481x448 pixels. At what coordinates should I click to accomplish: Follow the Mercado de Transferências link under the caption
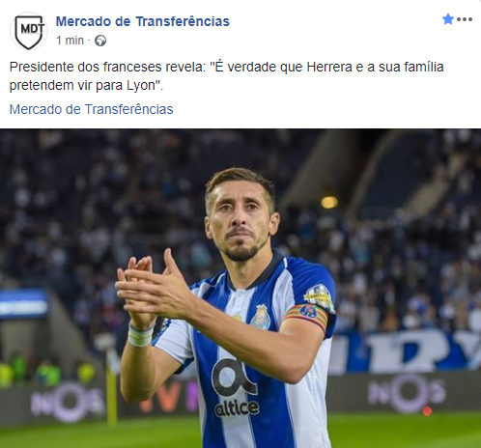[92, 109]
